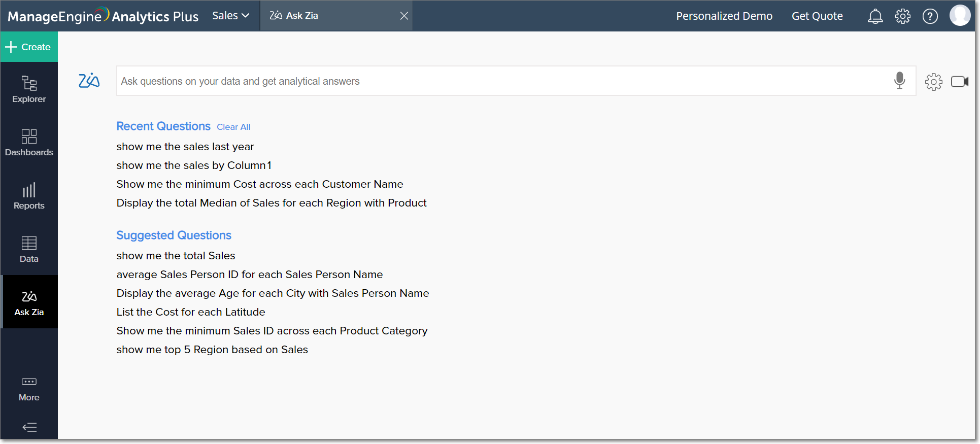980x444 pixels.
Task: Expand the Sales workspace dropdown
Action: click(x=230, y=16)
